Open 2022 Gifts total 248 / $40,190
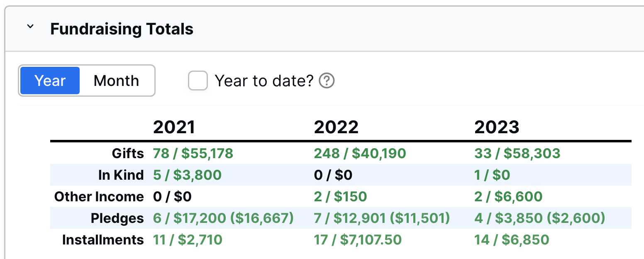Screen dimensions: 644x259 (x=360, y=154)
